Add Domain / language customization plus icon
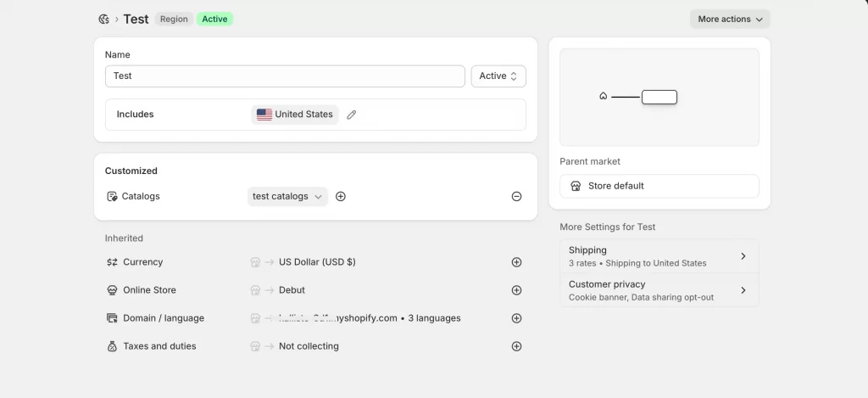Image resolution: width=868 pixels, height=398 pixels. (516, 318)
